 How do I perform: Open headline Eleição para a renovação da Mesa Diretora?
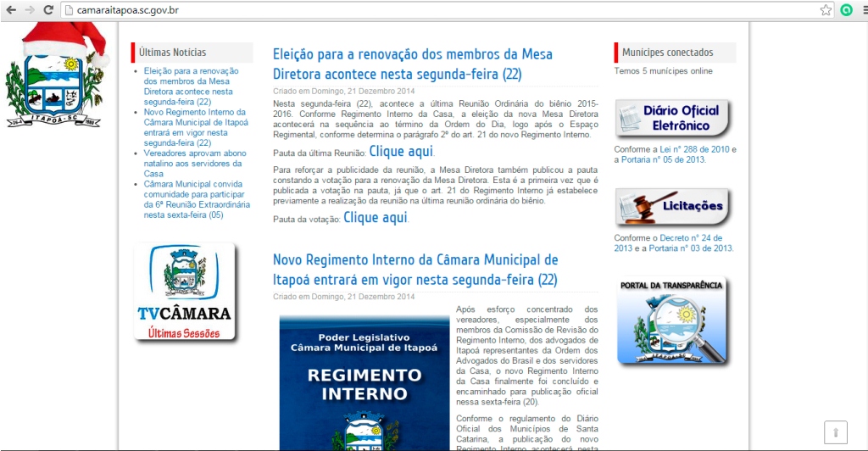[x=413, y=64]
